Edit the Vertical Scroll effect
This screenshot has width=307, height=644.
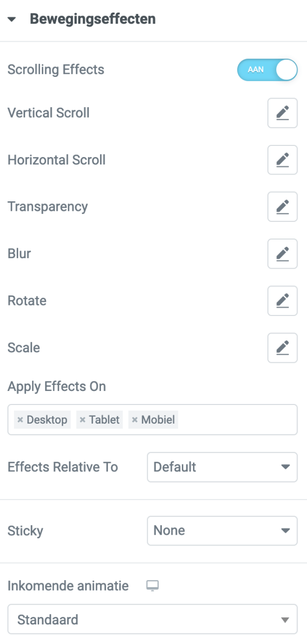[282, 113]
